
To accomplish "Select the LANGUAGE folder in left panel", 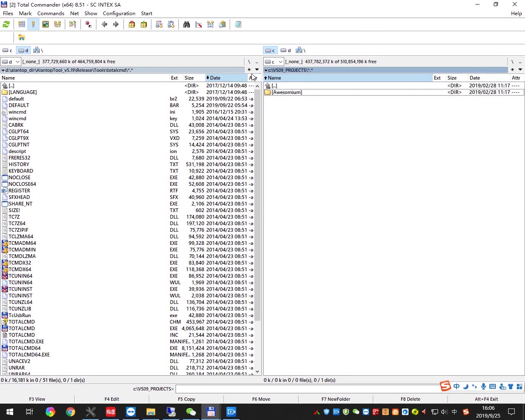I will pos(128,92).
